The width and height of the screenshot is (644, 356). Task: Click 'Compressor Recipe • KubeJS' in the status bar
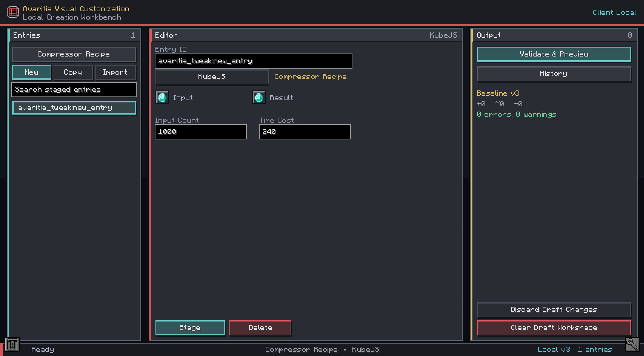322,349
